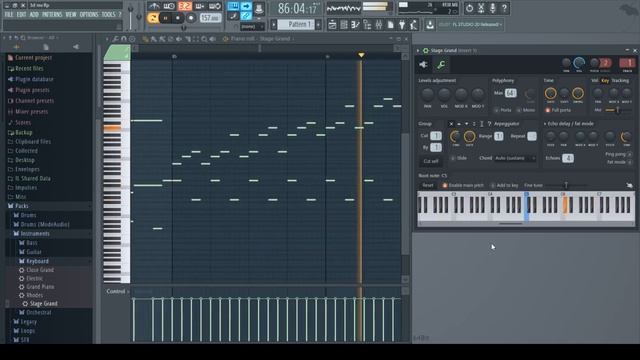Toggle the blue link multi-controller button

[246, 16]
